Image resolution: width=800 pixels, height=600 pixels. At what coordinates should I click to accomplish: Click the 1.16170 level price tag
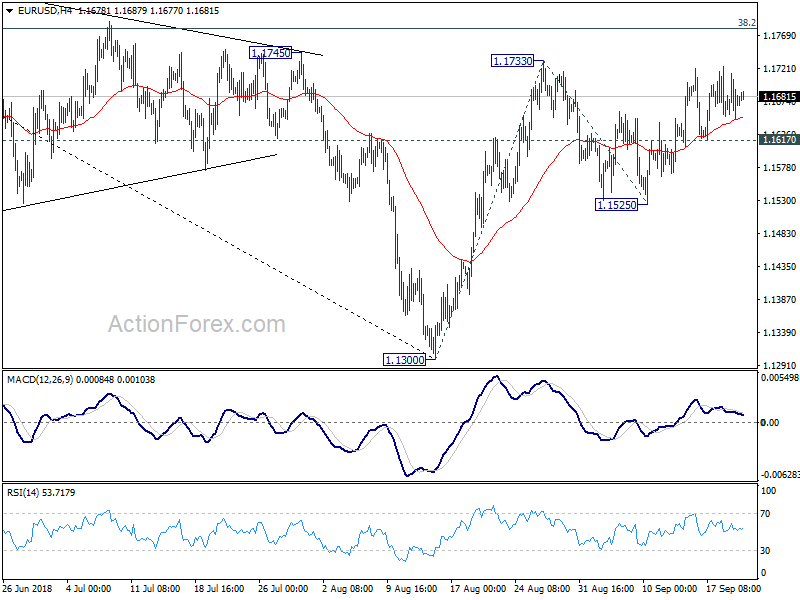[779, 139]
